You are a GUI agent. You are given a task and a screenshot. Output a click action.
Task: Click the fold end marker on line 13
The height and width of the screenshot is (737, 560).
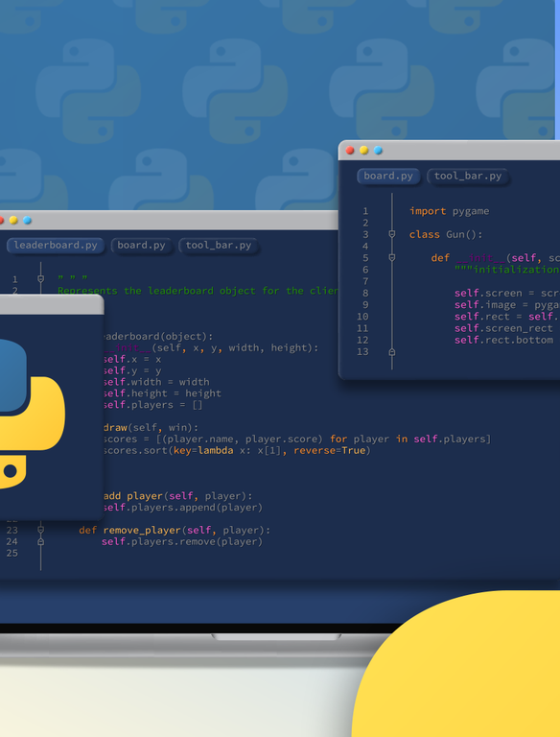(392, 351)
